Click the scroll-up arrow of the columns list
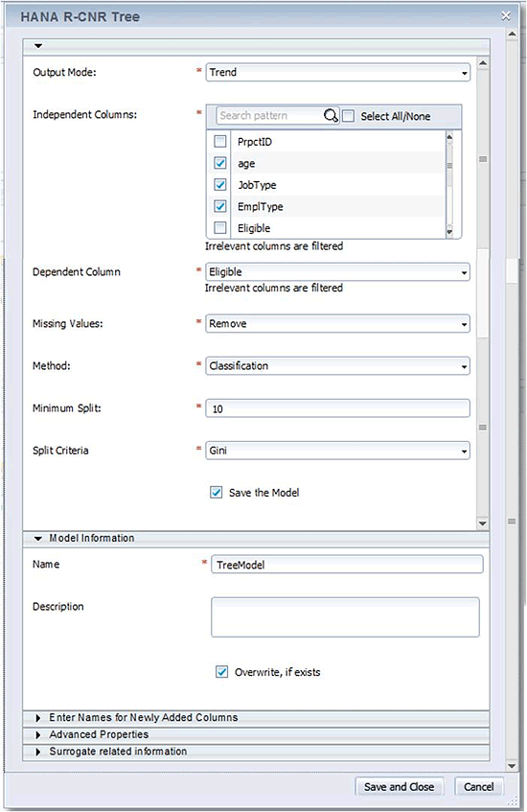 tap(449, 137)
